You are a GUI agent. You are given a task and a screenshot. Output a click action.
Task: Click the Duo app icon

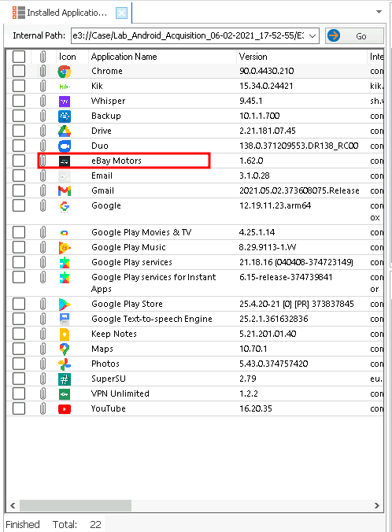pos(65,146)
